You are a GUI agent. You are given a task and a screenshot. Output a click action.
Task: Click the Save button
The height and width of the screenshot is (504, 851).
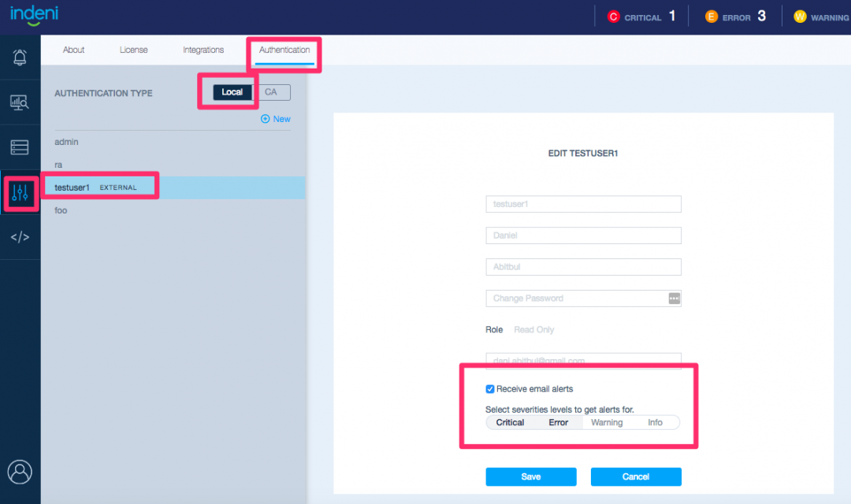pyautogui.click(x=530, y=477)
